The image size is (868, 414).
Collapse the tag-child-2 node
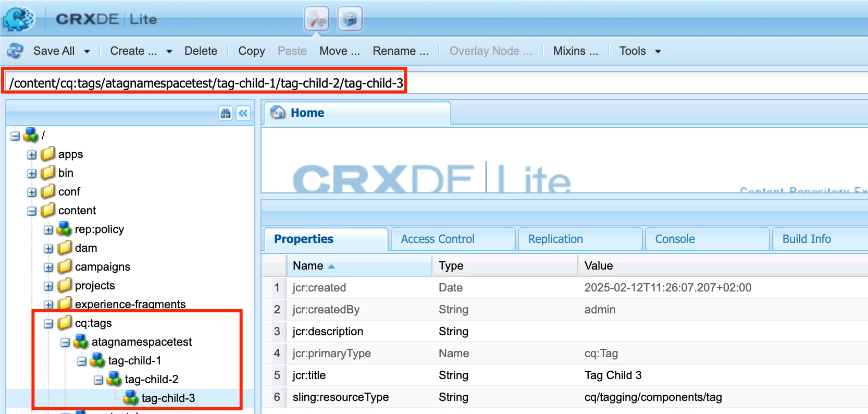[98, 380]
